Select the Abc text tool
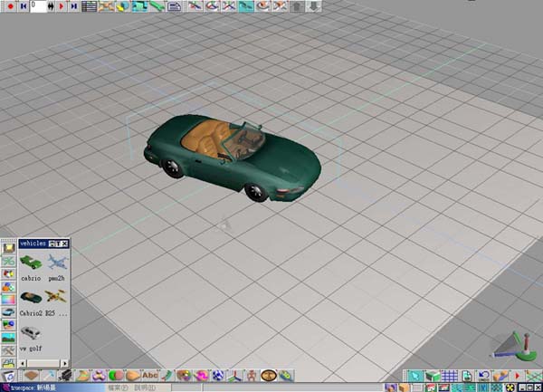Viewport: 543px width, 392px height. coord(149,376)
